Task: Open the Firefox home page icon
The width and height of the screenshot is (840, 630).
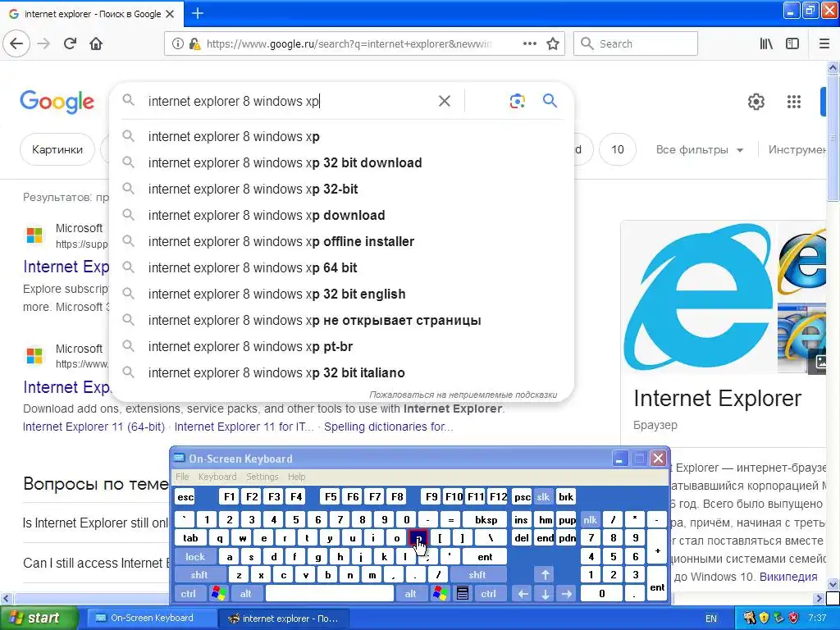Action: [x=96, y=44]
